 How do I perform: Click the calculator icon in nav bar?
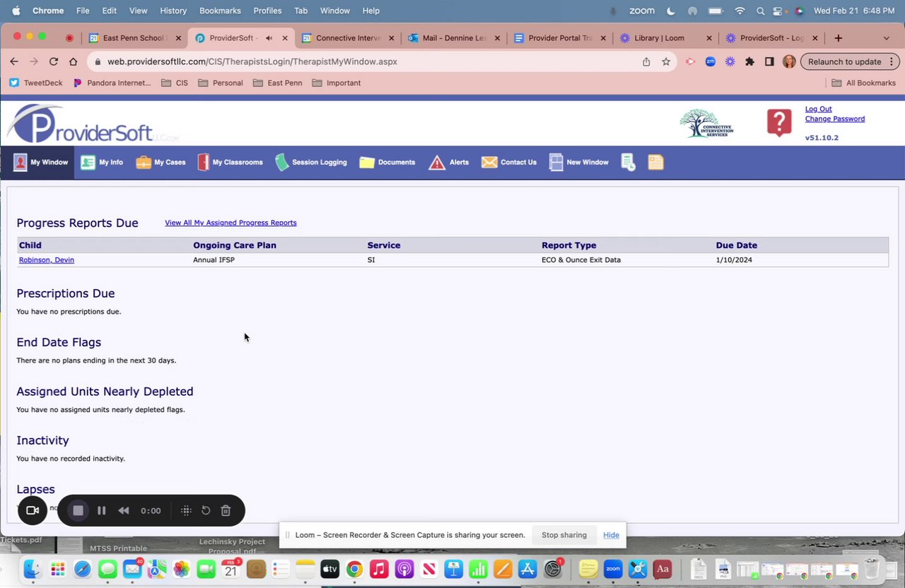pos(628,163)
